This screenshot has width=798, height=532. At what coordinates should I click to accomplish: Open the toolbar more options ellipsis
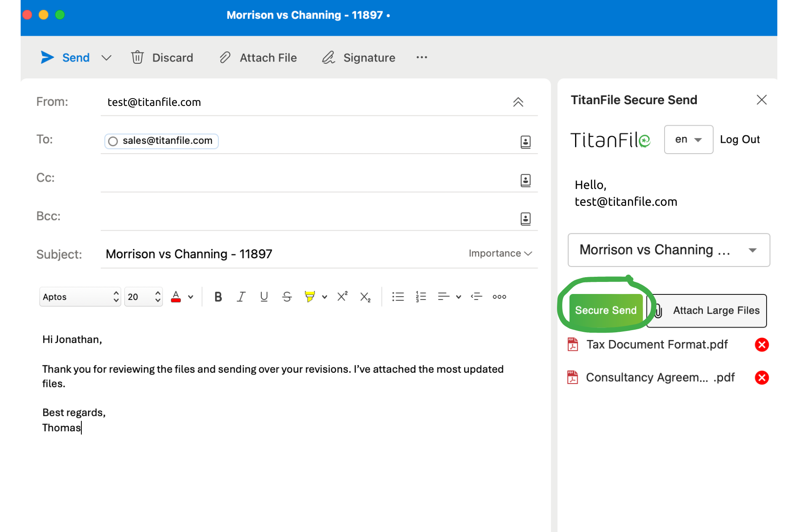coord(422,57)
